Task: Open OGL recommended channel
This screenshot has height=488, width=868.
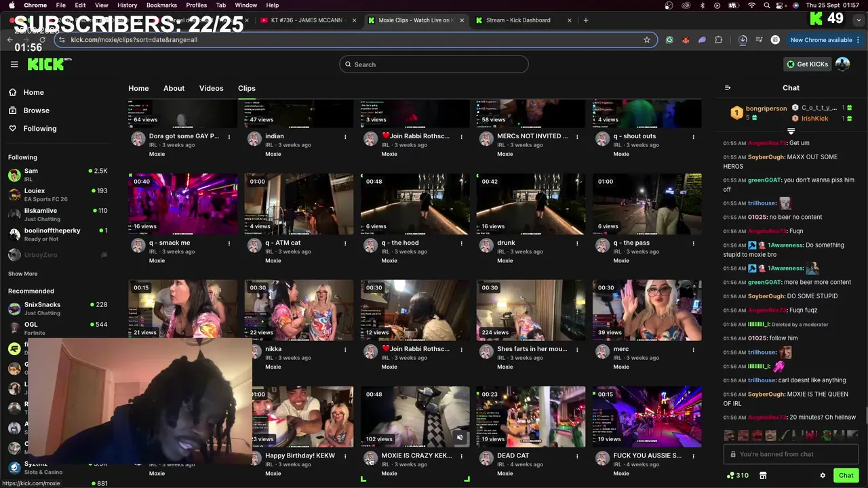Action: 58,328
